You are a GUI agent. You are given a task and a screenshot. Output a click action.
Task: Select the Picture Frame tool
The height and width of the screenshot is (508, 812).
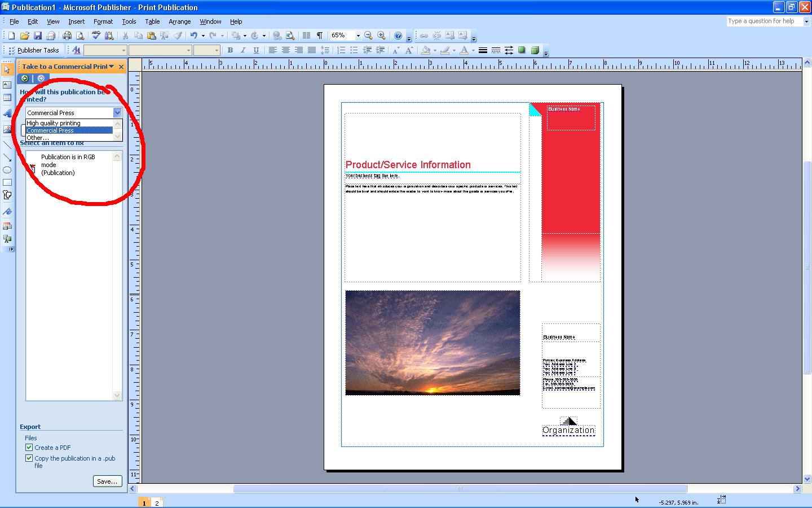pyautogui.click(x=7, y=129)
